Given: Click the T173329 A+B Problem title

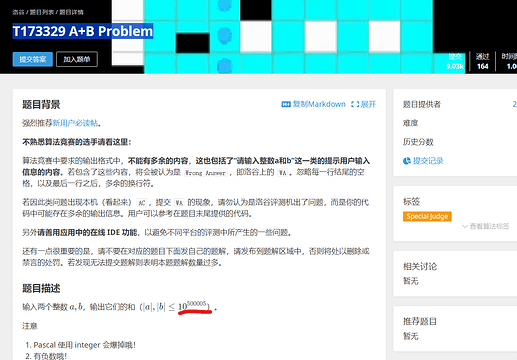Looking at the screenshot, I should click(x=83, y=31).
